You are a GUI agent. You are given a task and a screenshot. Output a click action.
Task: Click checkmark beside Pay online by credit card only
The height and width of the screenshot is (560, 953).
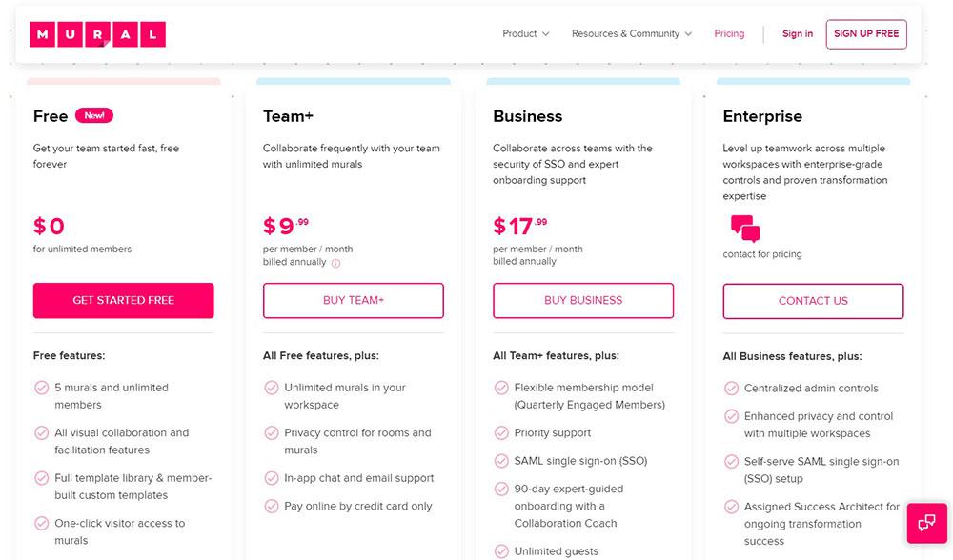click(x=271, y=506)
